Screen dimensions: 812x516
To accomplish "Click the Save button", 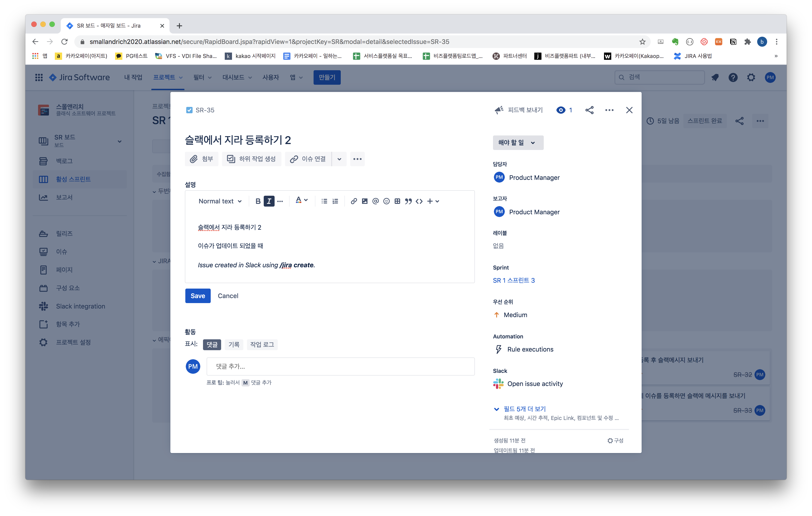I will (x=198, y=296).
